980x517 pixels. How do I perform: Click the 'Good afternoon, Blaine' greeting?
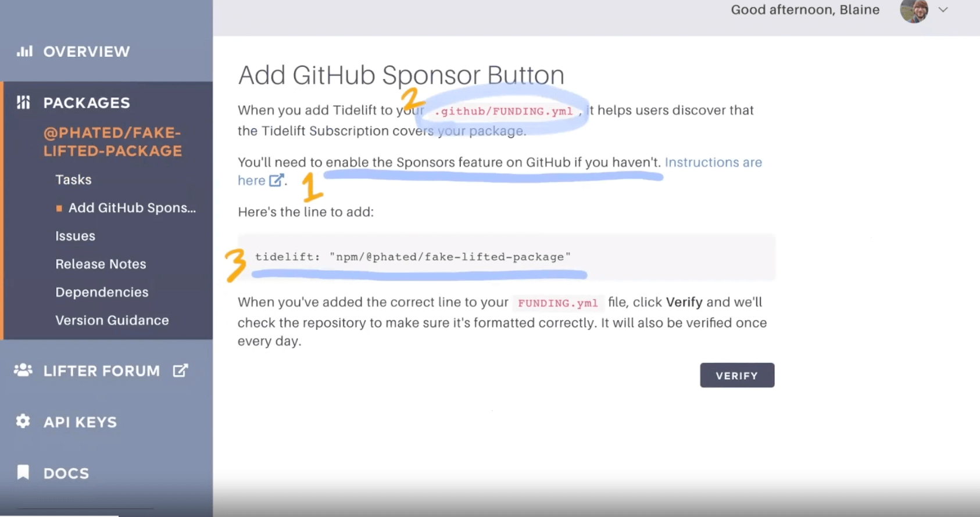(805, 10)
